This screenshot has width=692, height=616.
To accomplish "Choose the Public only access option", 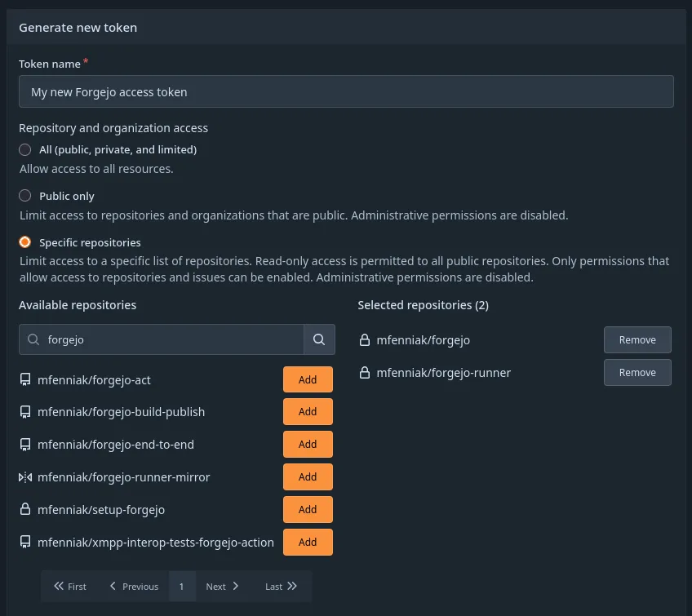I will [24, 195].
